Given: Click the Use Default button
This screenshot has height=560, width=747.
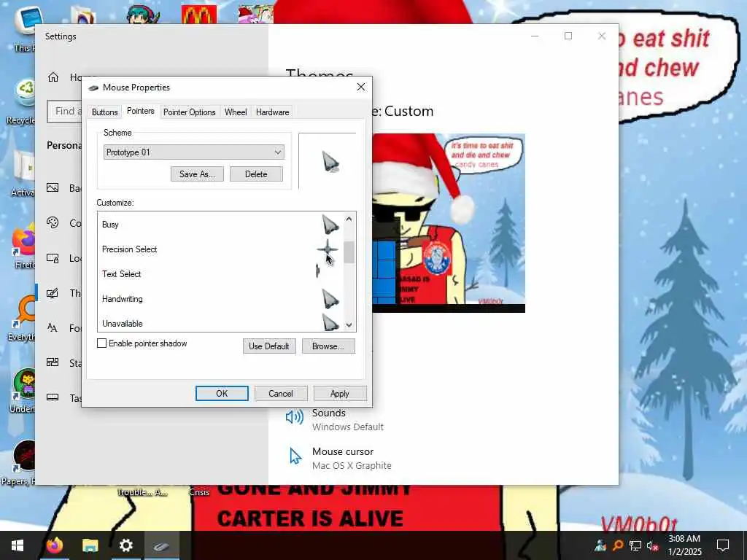Looking at the screenshot, I should click(x=269, y=346).
